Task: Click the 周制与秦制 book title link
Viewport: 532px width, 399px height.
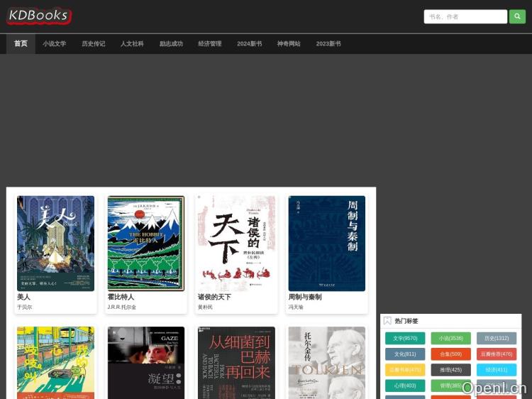Action: (304, 297)
